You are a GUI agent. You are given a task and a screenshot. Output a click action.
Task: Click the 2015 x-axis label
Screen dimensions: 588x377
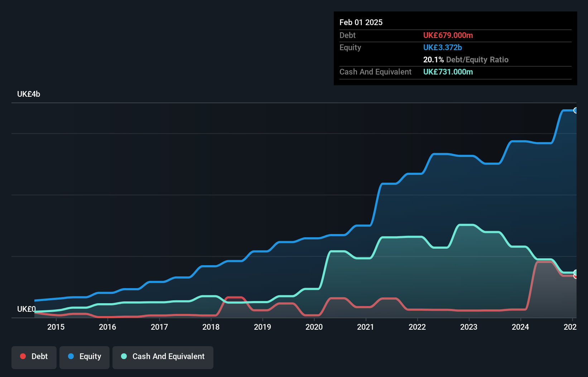56,327
